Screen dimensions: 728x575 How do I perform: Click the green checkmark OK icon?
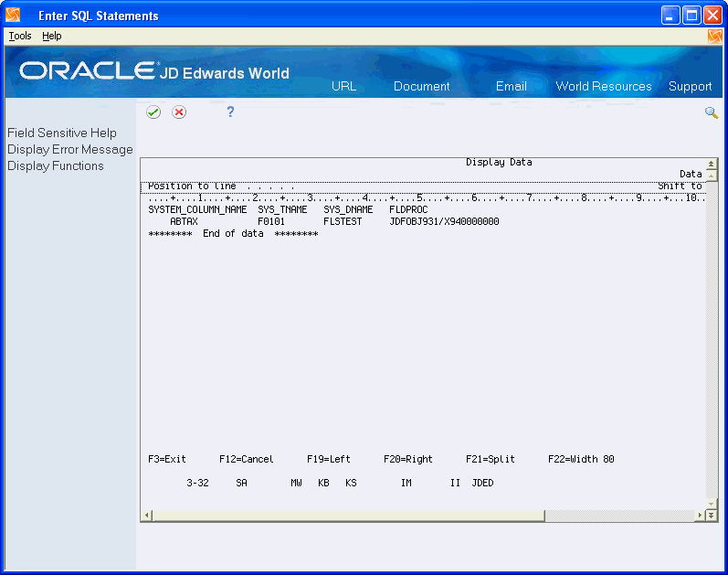point(153,112)
